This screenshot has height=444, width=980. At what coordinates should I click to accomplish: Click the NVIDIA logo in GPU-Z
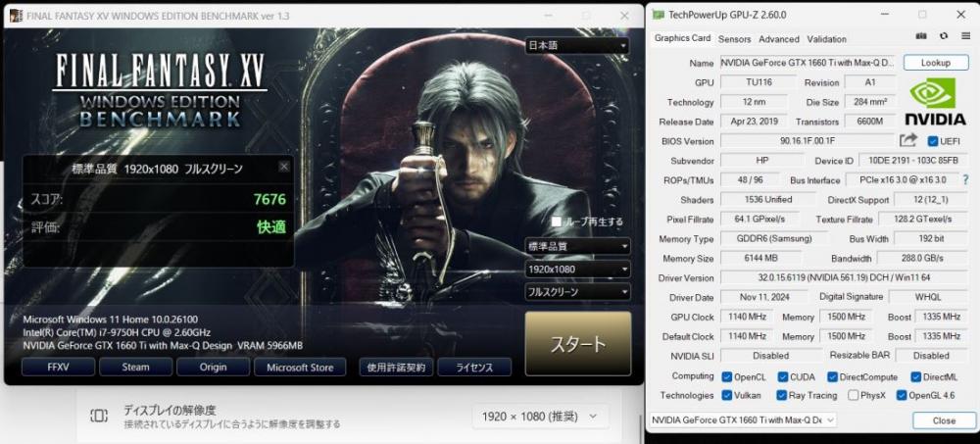936,102
